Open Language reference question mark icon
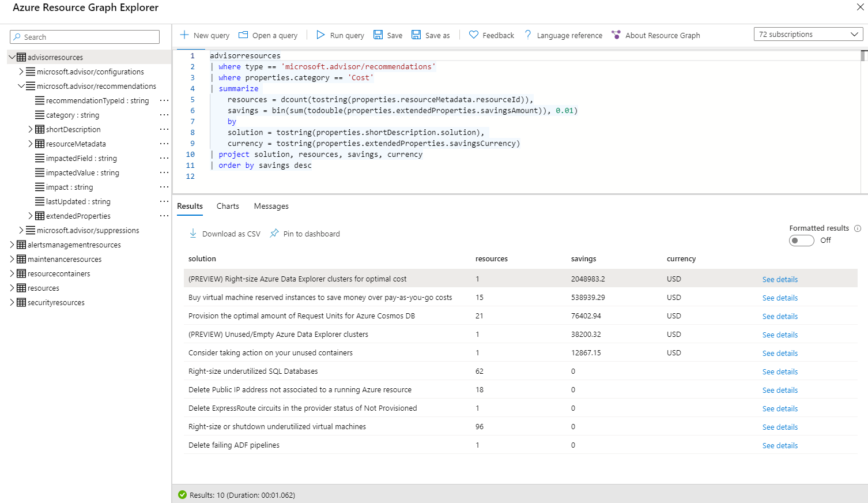The image size is (868, 503). pyautogui.click(x=528, y=35)
